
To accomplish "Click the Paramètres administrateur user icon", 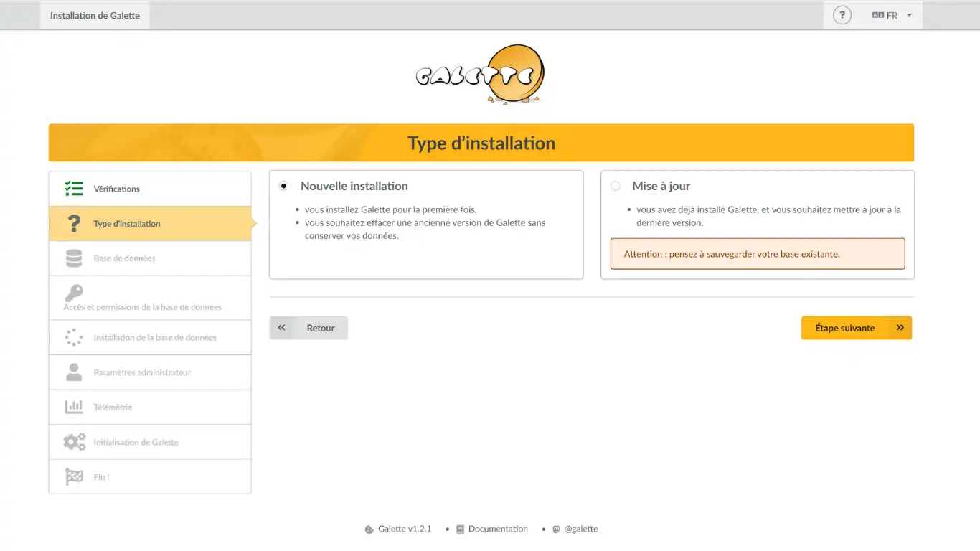I will click(x=74, y=372).
